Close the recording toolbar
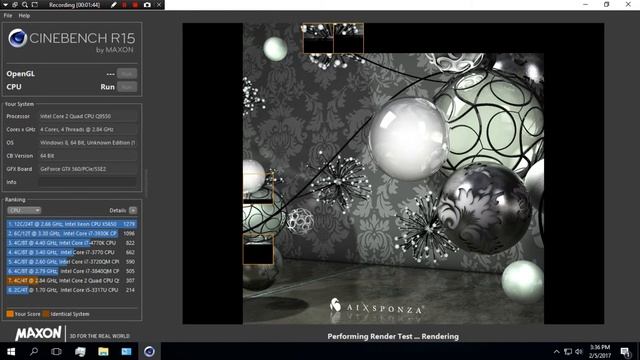Viewport: 640px width, 360px height. click(x=160, y=5)
